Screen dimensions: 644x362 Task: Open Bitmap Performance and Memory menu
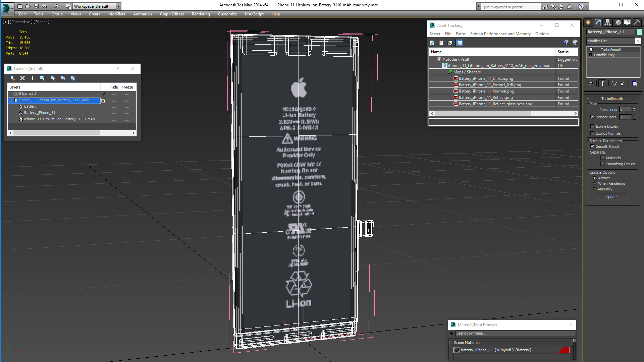[x=500, y=34]
